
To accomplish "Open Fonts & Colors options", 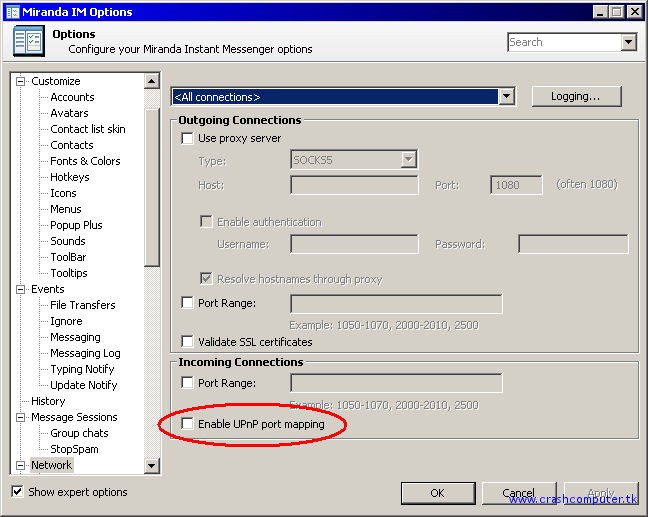I will (x=85, y=161).
